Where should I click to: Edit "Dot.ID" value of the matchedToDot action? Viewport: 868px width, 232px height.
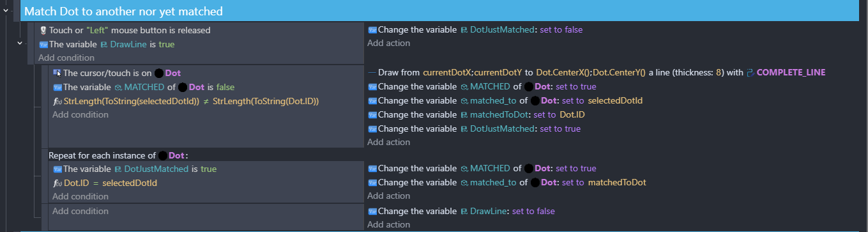tap(572, 115)
